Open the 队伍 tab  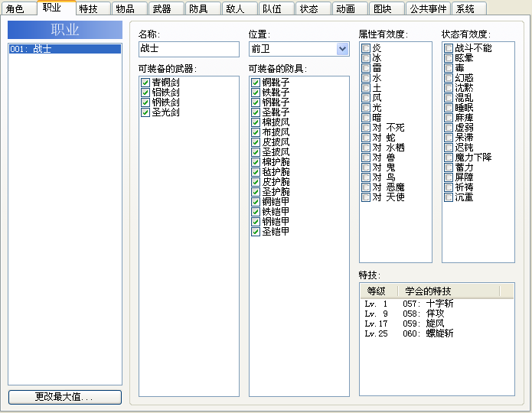coord(276,9)
